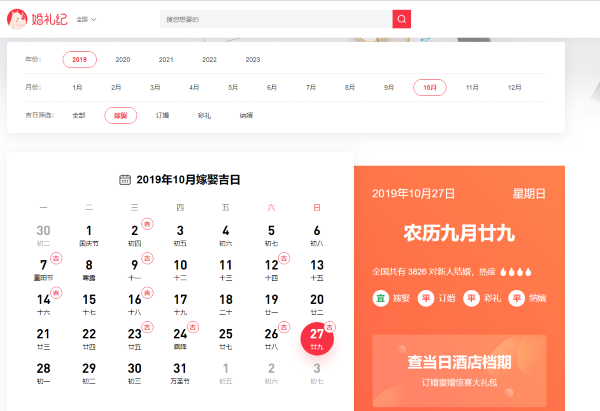600x411 pixels.
Task: Click the 星期日 weekday label
Action: click(x=529, y=194)
